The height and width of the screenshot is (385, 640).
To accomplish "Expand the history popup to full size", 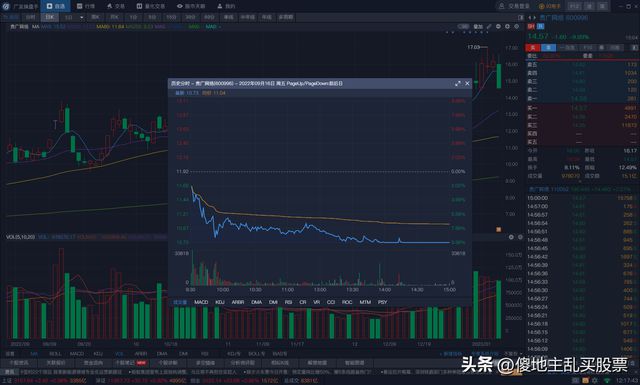I will point(458,83).
